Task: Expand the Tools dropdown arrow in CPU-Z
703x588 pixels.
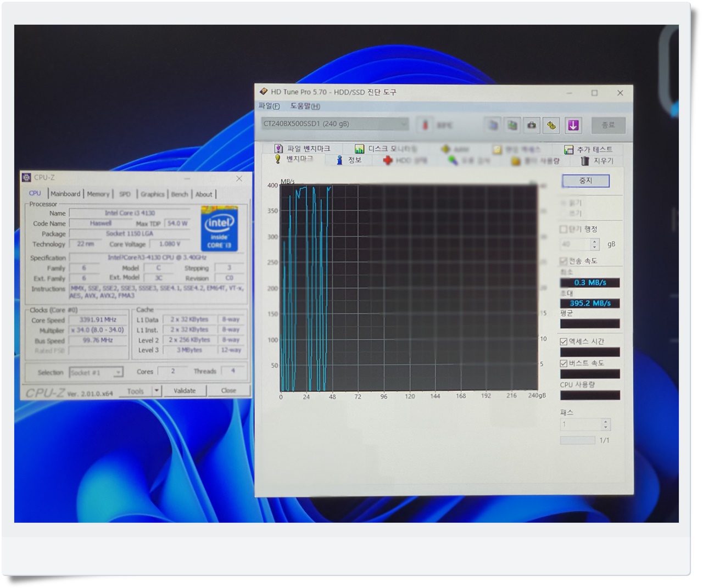Action: tap(157, 391)
